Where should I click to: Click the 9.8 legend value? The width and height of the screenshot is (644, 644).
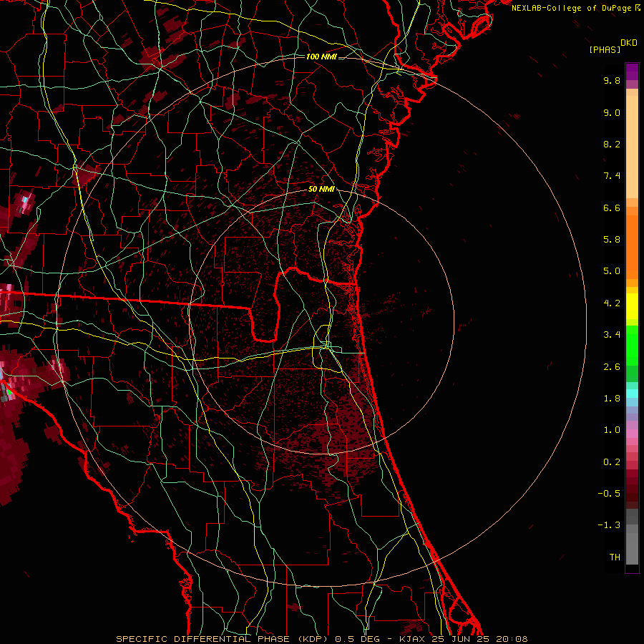click(612, 80)
